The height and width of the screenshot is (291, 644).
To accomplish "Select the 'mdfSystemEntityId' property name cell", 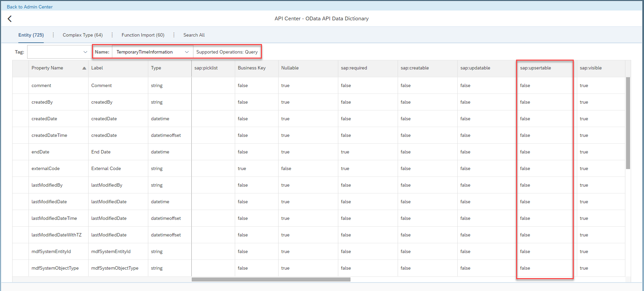I will 58,251.
